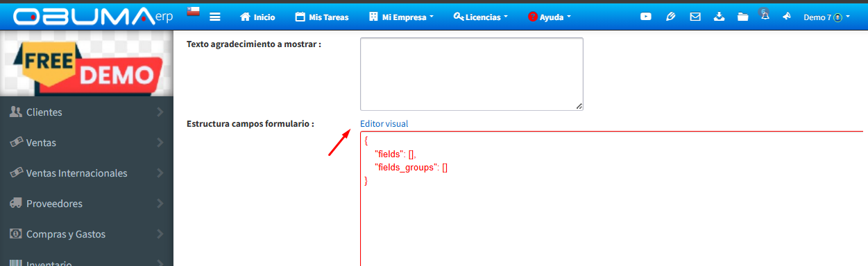The image size is (868, 266).
Task: Open Mis Tareas from top bar
Action: pyautogui.click(x=322, y=17)
